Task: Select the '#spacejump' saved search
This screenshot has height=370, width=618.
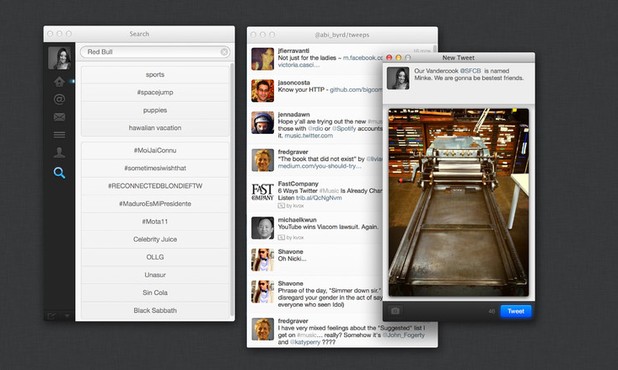Action: pos(155,92)
